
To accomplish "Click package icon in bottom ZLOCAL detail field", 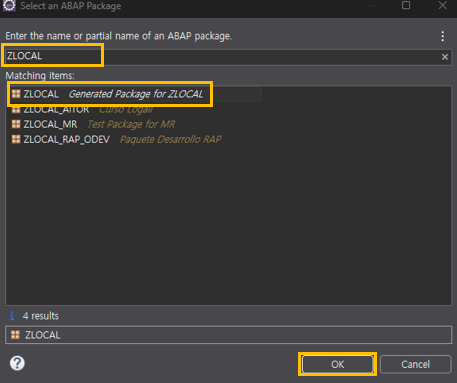I will [x=15, y=335].
